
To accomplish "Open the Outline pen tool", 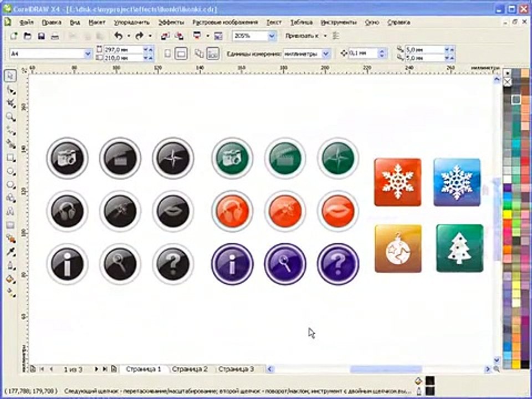I will (11, 265).
